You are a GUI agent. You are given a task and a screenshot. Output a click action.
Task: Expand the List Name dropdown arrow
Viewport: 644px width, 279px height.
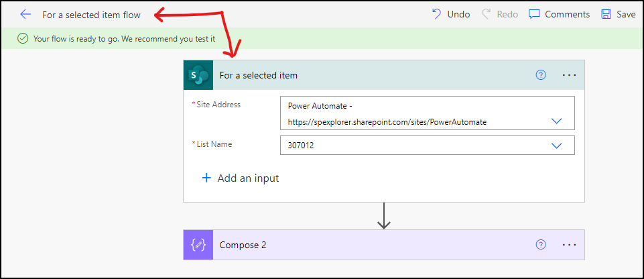tap(556, 146)
